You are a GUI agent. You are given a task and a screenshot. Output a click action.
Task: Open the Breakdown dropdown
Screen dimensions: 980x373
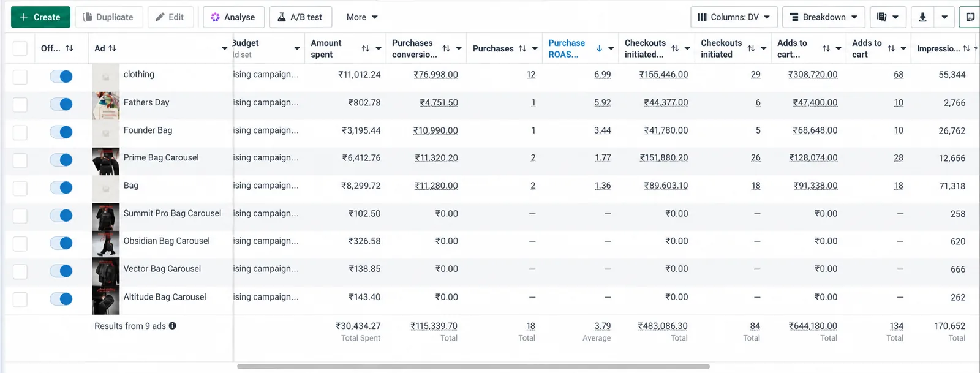[824, 17]
